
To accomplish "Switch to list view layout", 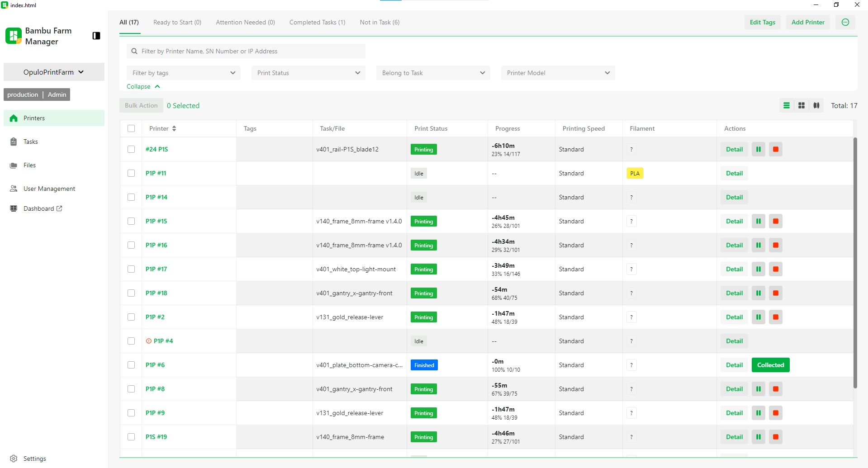I will [787, 105].
